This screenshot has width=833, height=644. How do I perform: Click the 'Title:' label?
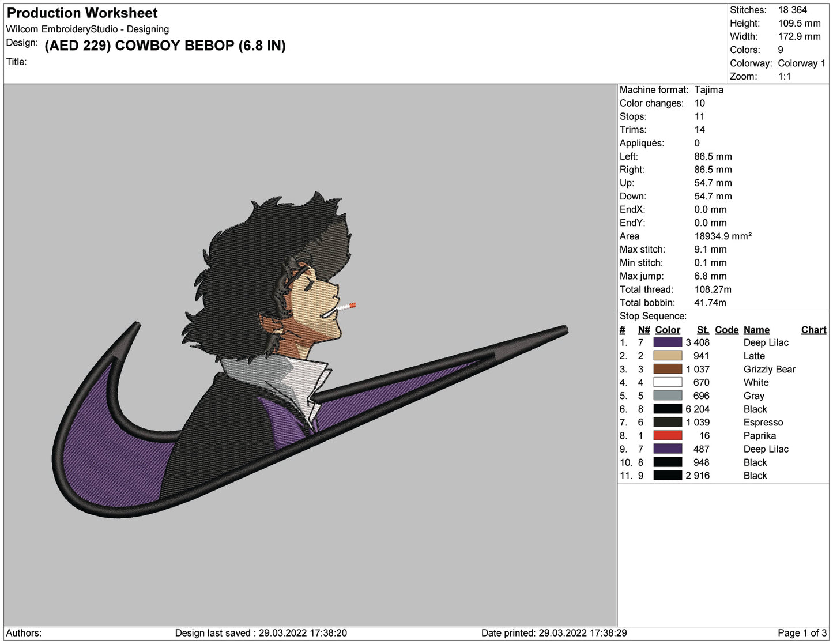point(16,62)
